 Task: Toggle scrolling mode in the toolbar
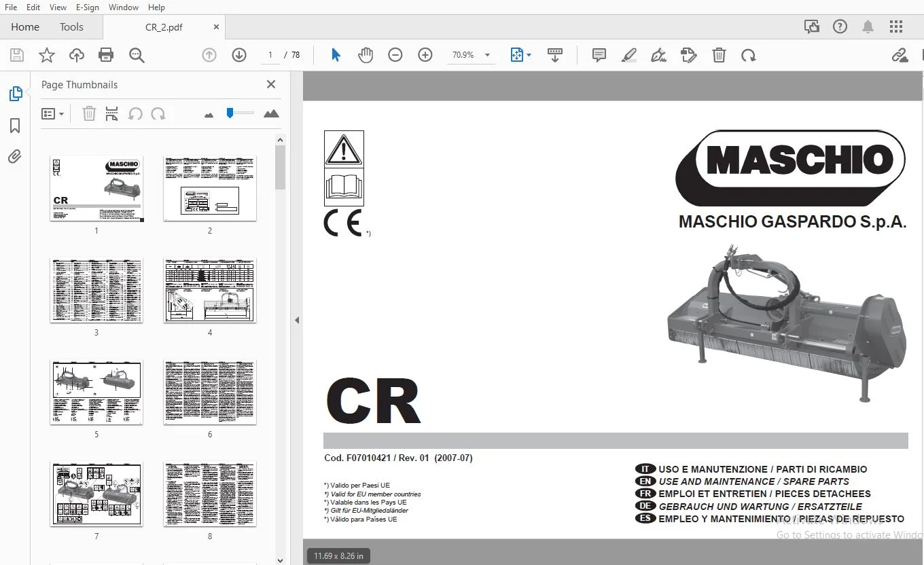555,55
